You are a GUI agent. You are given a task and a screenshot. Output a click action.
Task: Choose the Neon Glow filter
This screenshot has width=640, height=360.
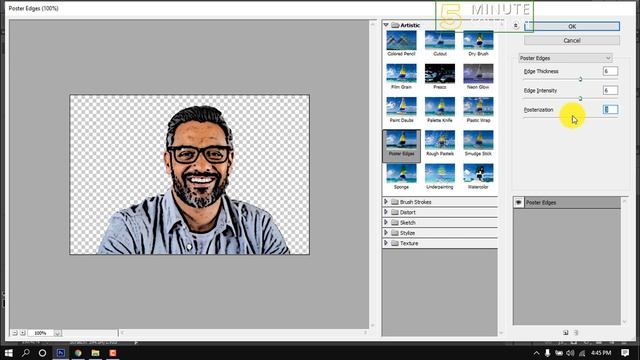click(478, 73)
